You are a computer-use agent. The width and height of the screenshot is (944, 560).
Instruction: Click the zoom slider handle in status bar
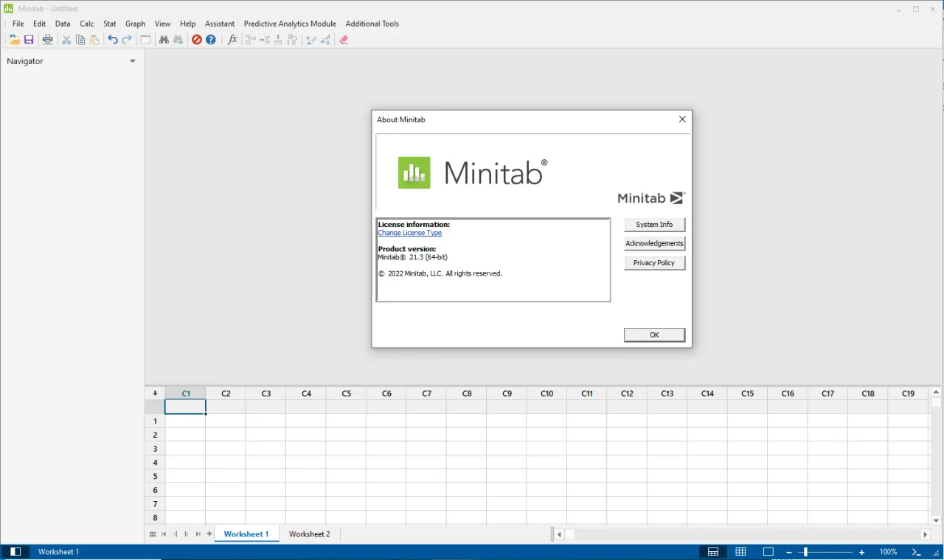point(805,552)
